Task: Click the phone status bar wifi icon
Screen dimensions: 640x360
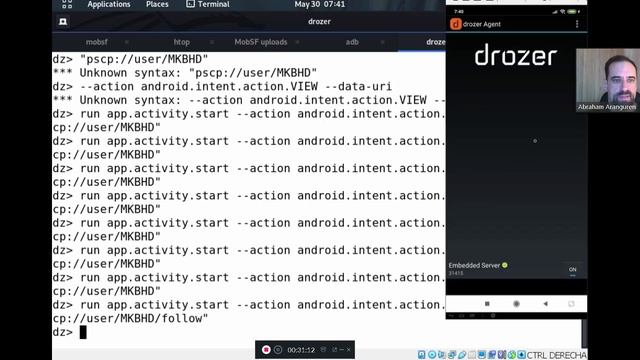Action: [x=562, y=11]
